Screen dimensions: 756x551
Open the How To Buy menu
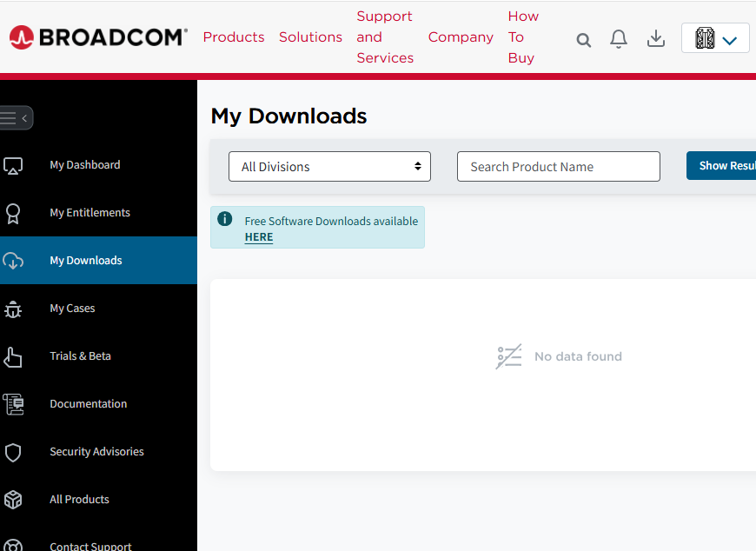523,37
